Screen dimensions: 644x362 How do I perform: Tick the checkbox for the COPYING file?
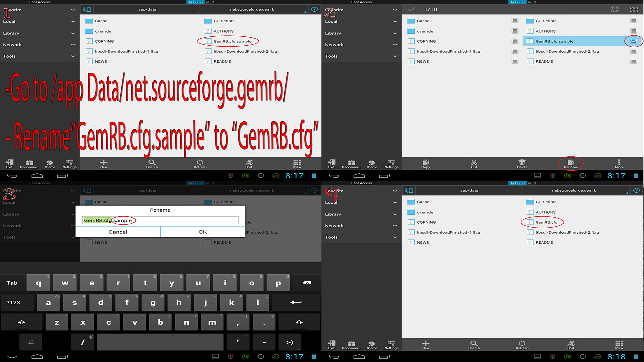click(515, 41)
